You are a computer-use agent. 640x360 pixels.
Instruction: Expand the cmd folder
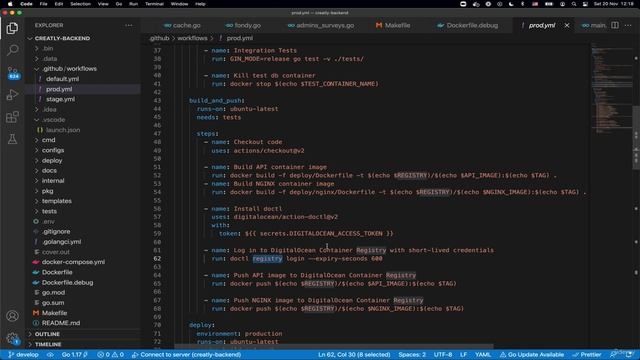48,140
